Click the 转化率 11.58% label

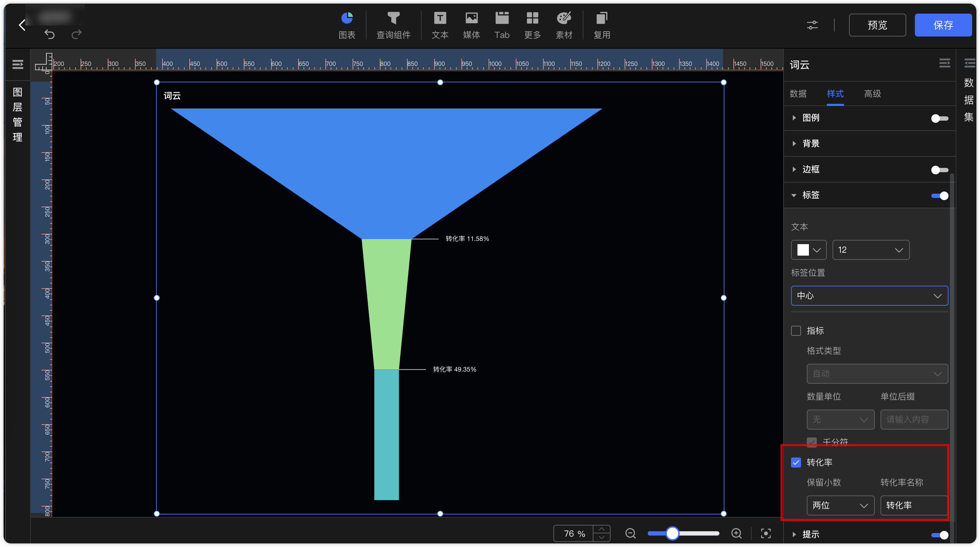point(467,239)
